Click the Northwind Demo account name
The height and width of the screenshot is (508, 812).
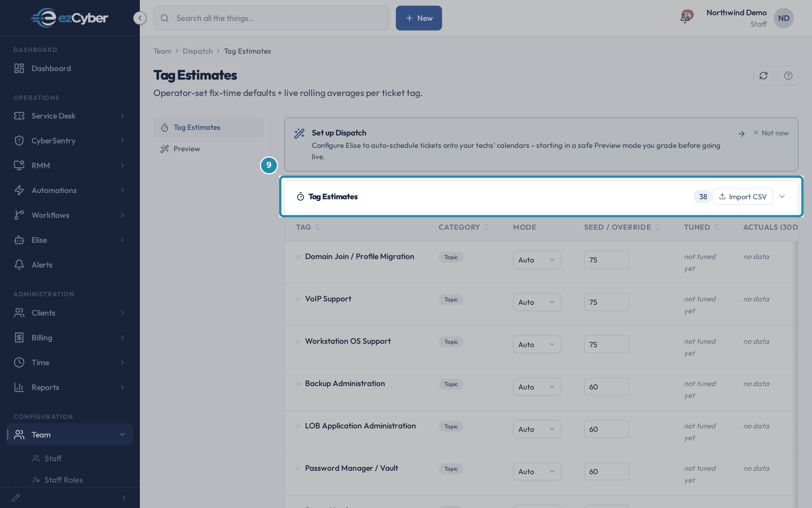click(x=736, y=12)
